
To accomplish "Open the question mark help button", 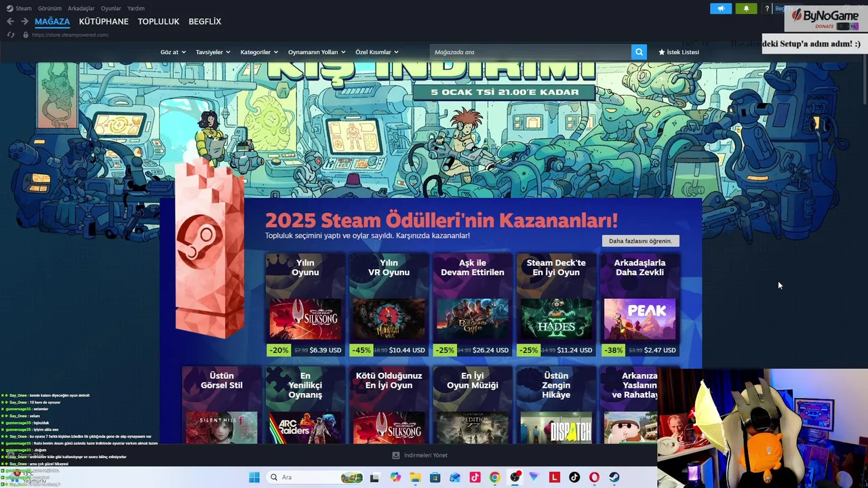I will click(767, 9).
